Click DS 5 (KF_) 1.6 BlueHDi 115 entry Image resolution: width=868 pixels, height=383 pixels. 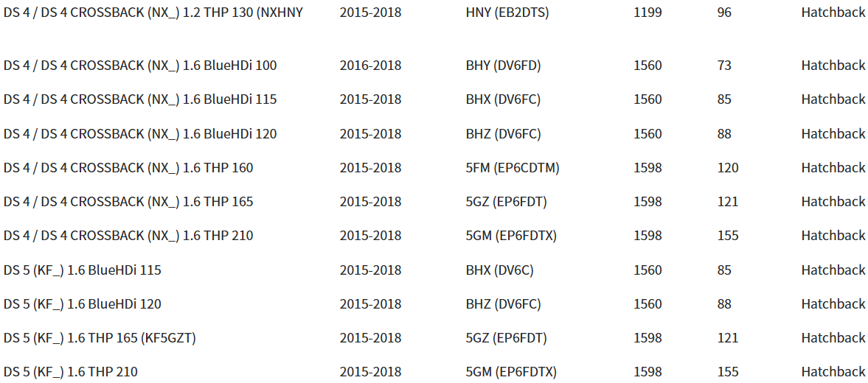point(83,270)
